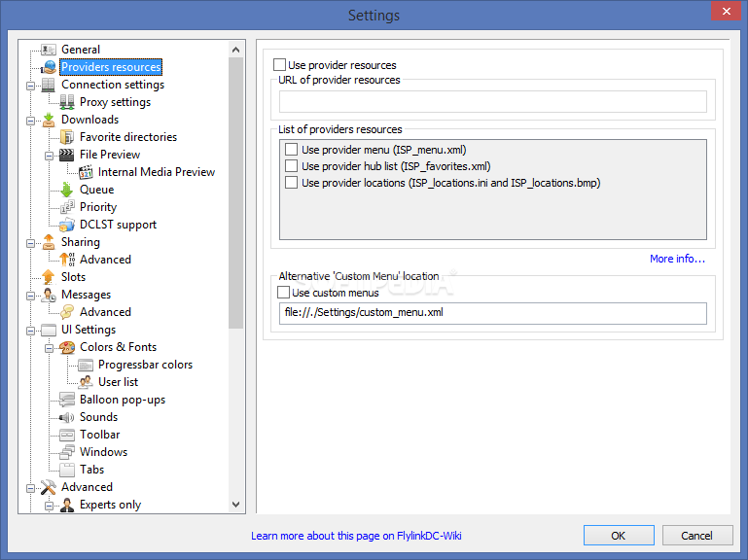Click the Experts only person icon
The width and height of the screenshot is (748, 560).
point(67,505)
